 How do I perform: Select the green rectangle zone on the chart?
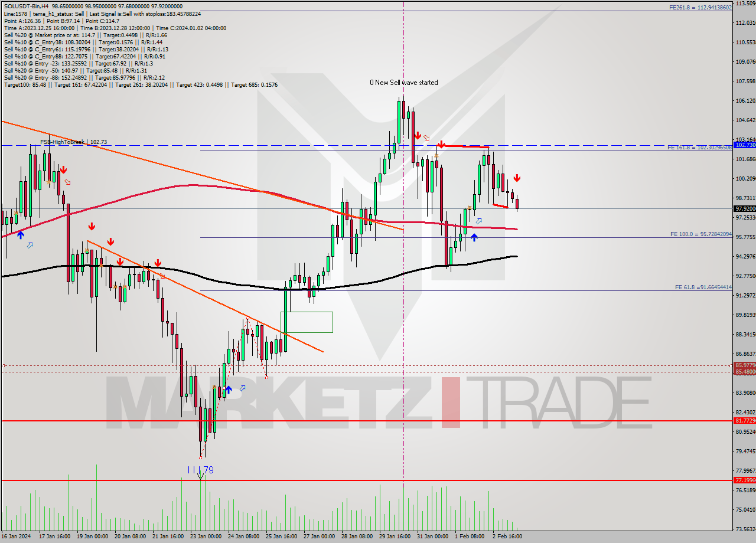(307, 322)
